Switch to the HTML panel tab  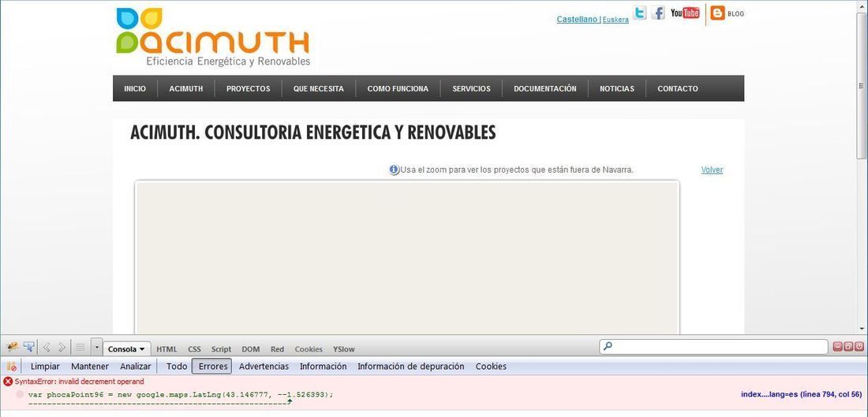coord(166,349)
